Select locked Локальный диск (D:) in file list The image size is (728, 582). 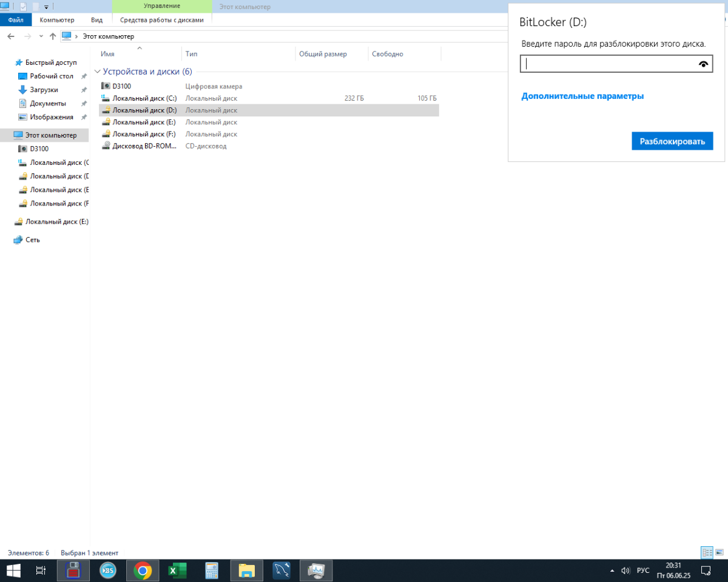click(269, 110)
